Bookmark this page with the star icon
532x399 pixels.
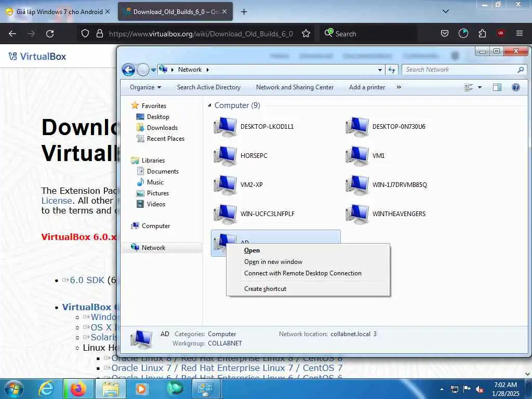pos(306,34)
